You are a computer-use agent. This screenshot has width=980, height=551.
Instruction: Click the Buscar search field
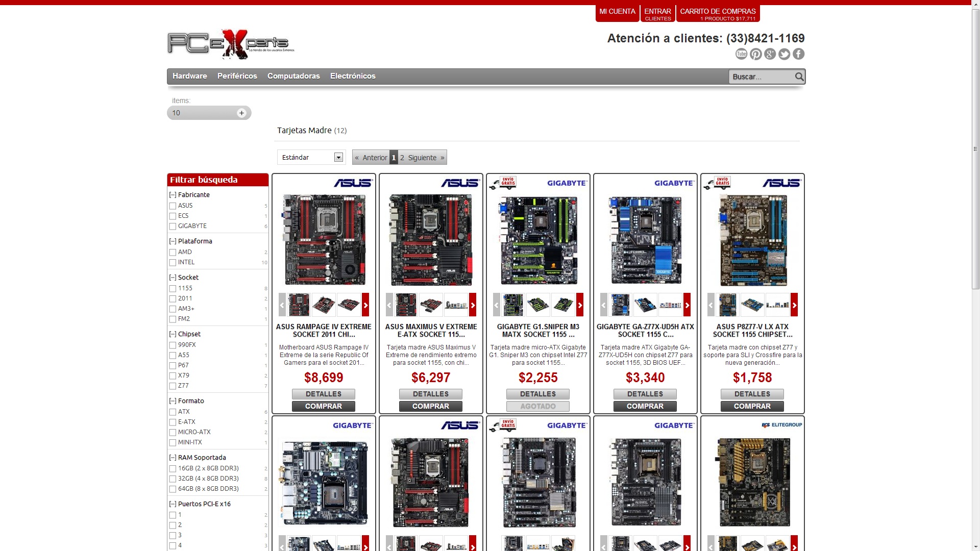pos(761,77)
